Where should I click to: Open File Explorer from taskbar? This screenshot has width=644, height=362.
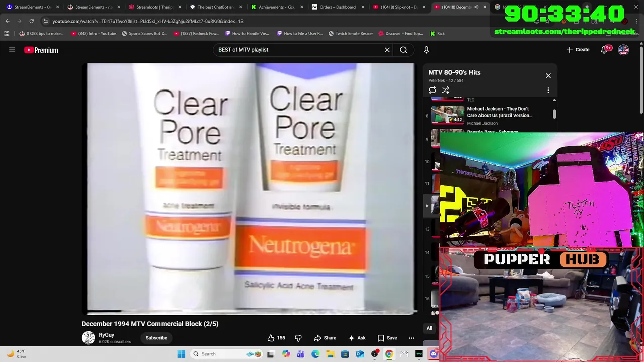(330, 354)
